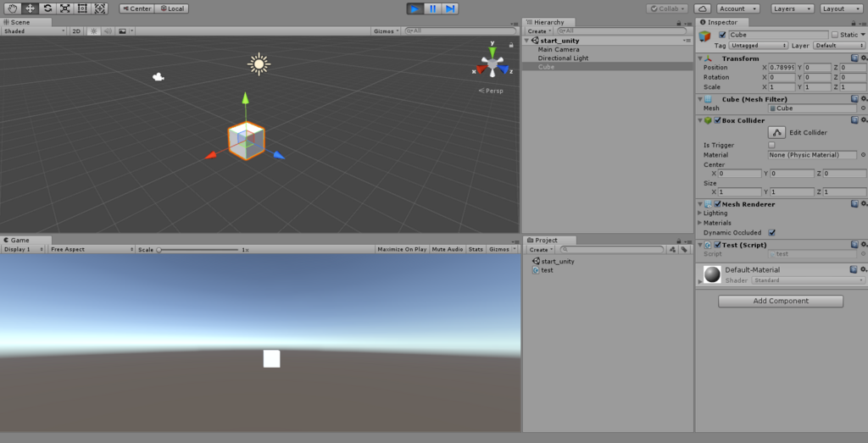
Task: Uncheck Dynamic Occluded checkbox
Action: 771,233
